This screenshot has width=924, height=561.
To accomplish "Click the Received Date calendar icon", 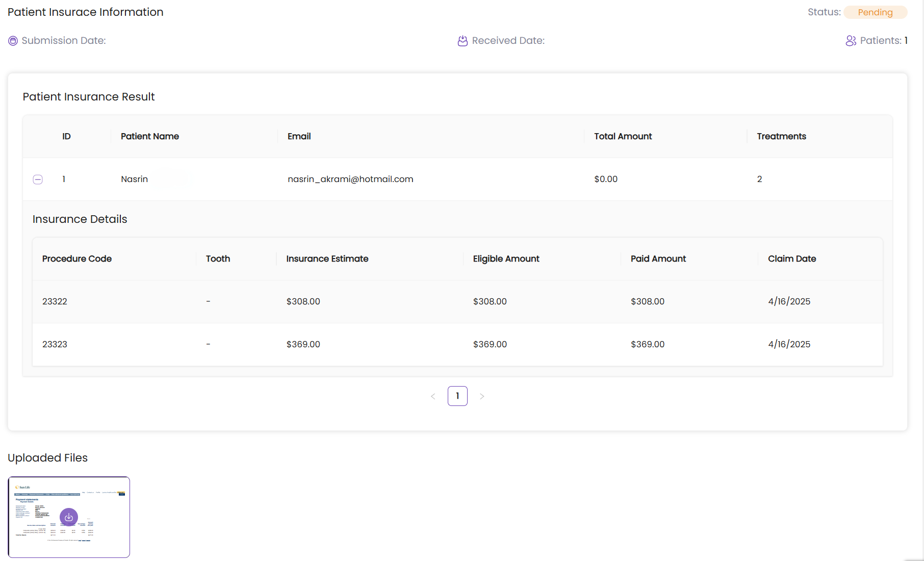I will [463, 41].
